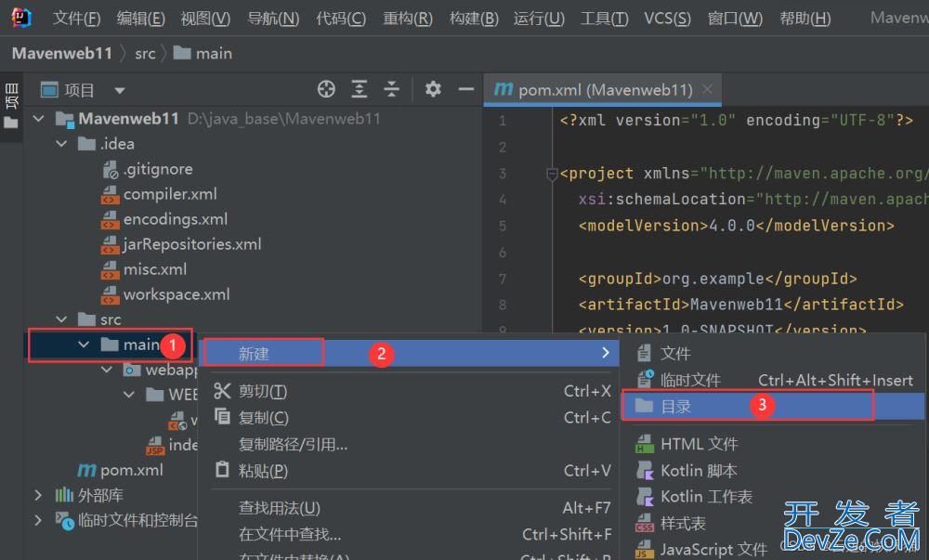Collapse the main folder chevron
Screen dimensions: 929x560
click(x=84, y=345)
